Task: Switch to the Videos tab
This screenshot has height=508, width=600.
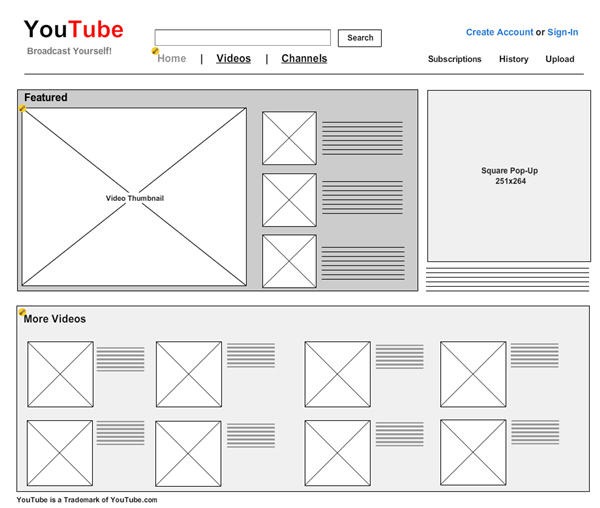Action: [233, 59]
